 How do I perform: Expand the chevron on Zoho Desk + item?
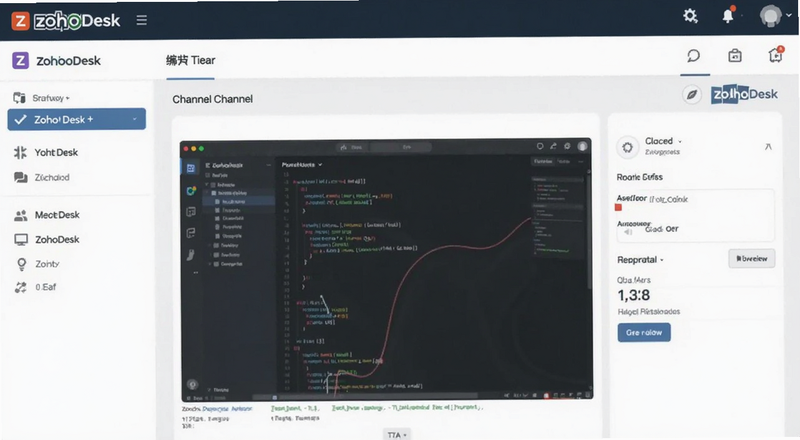point(135,119)
